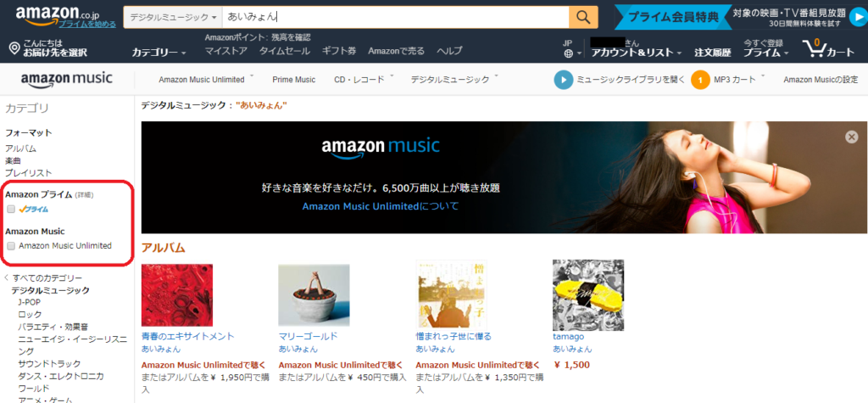Enable the Prime filter checkbox
Viewport: 868px width, 403px height.
click(11, 209)
